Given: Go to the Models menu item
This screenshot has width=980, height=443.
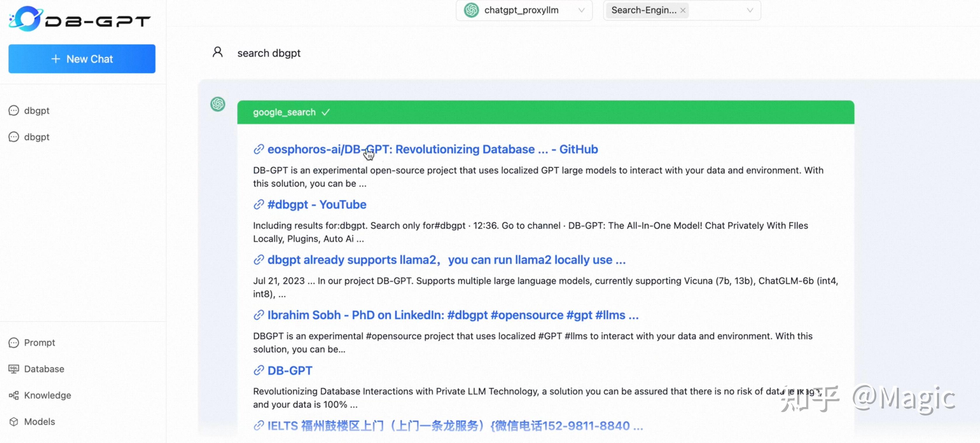Looking at the screenshot, I should [39, 421].
